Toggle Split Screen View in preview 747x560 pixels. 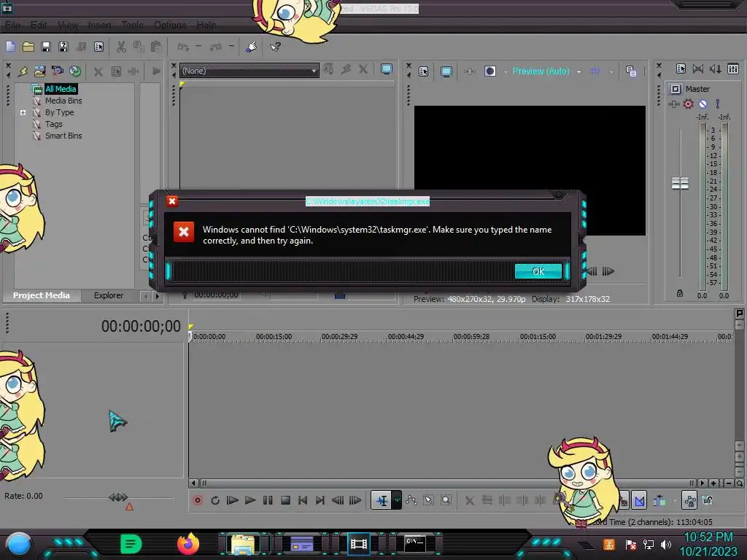(490, 71)
